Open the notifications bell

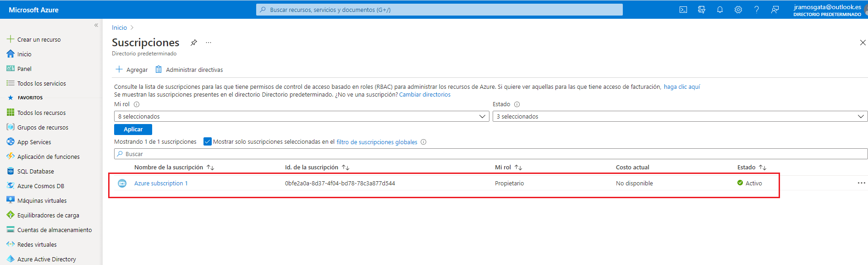point(720,10)
